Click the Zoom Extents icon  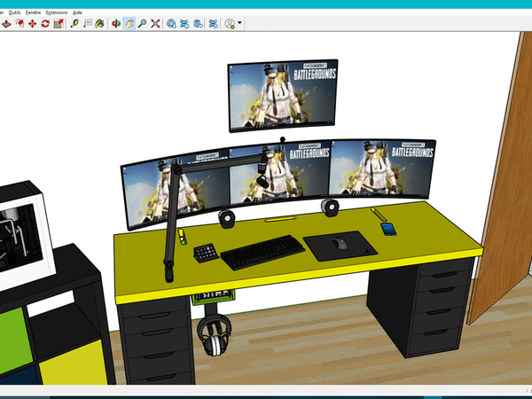155,23
